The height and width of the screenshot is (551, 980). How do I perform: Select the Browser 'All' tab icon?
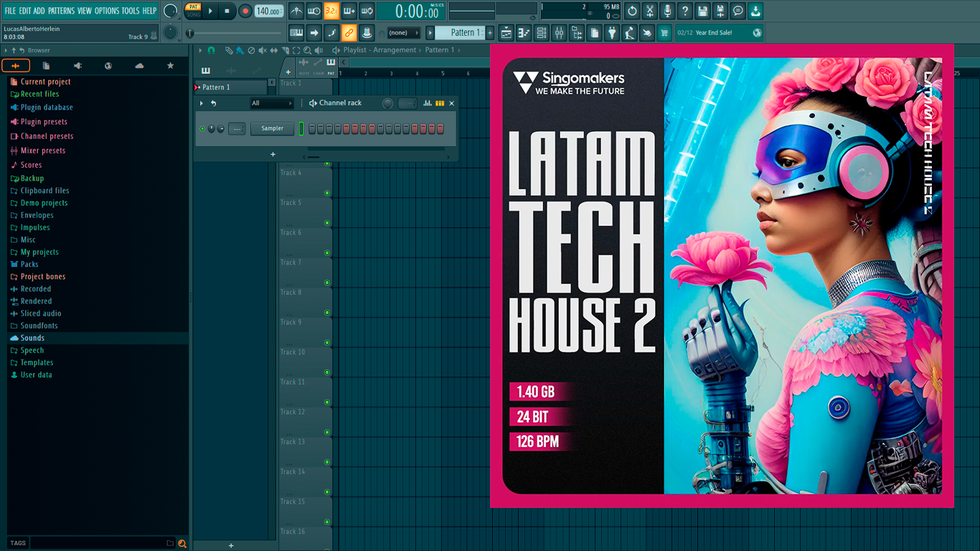pos(16,65)
